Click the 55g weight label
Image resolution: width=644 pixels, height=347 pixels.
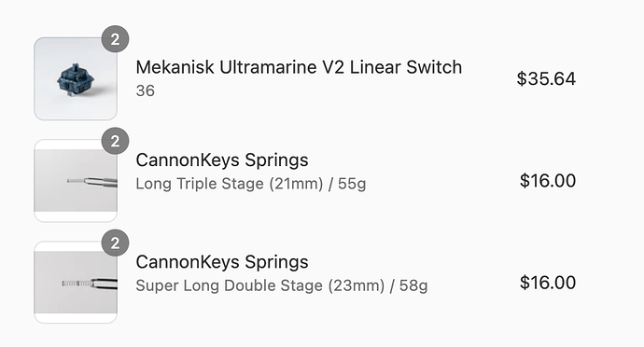[352, 184]
